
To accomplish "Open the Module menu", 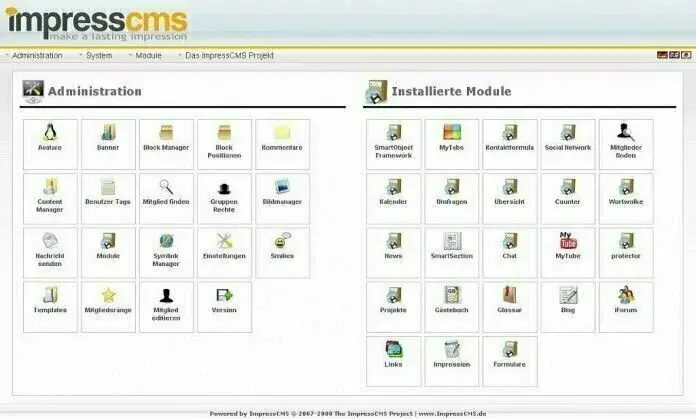I will (x=148, y=55).
